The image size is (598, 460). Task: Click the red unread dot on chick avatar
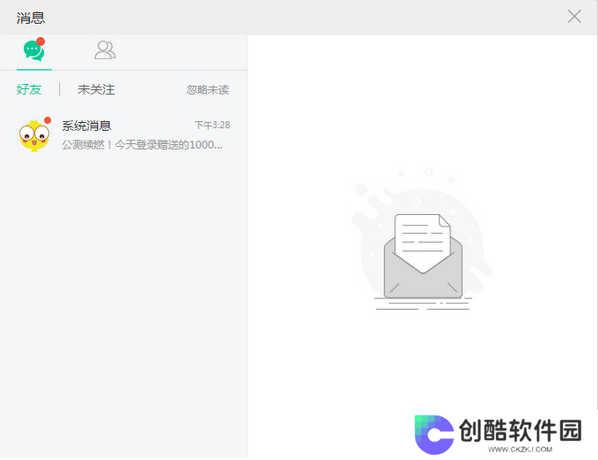[x=47, y=121]
